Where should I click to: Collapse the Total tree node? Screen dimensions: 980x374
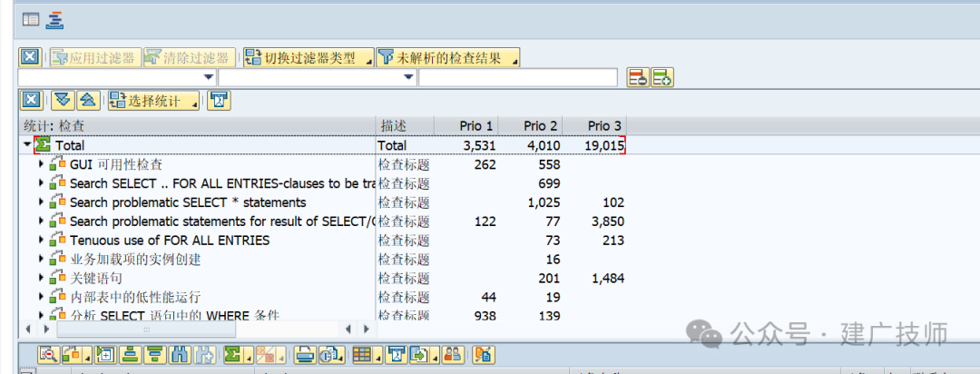click(27, 145)
